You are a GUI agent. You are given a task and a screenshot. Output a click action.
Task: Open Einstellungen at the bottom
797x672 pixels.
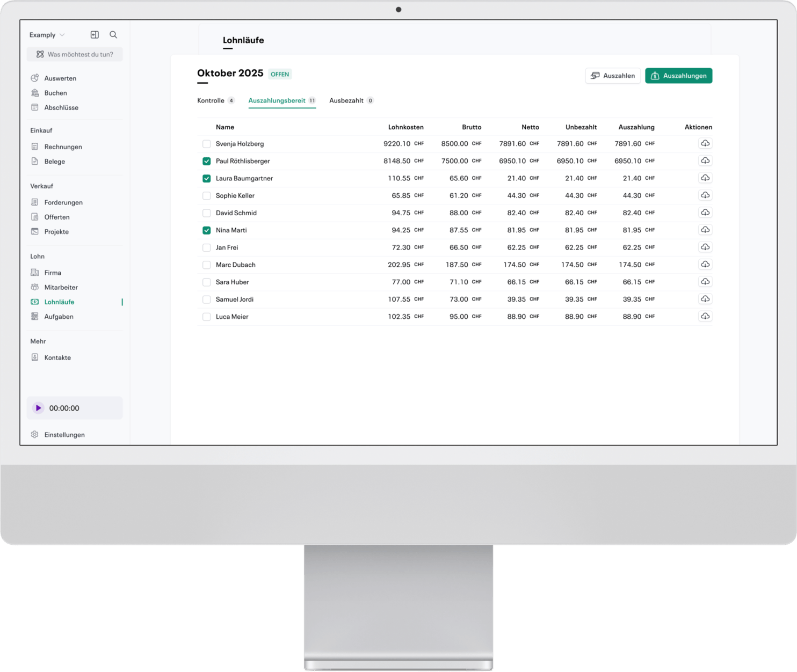pos(64,435)
